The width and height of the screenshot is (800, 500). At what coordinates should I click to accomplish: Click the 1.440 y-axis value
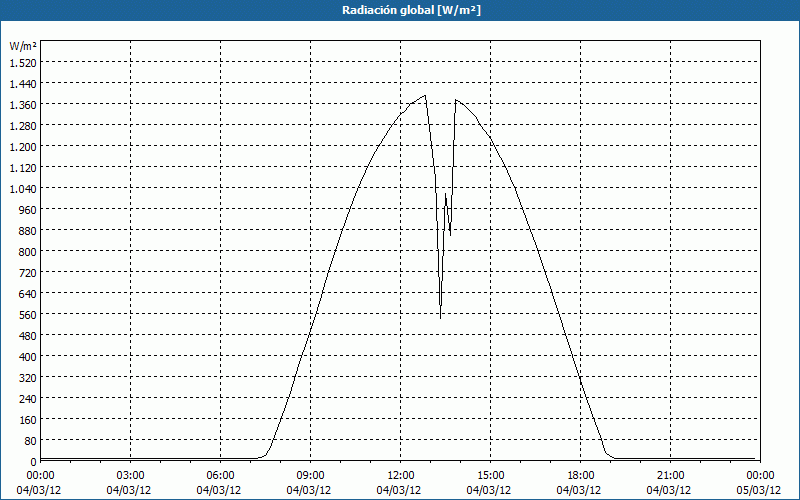[23, 84]
